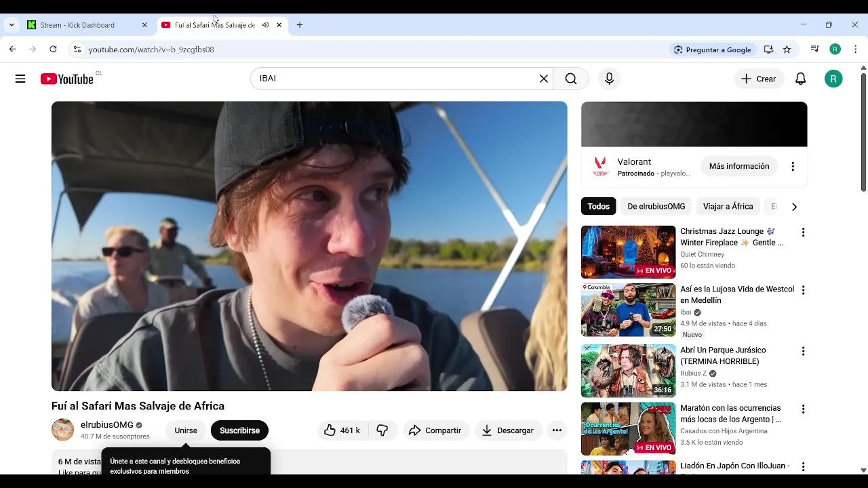
Task: Mute the YouTube tab via speaker icon
Action: pos(265,25)
